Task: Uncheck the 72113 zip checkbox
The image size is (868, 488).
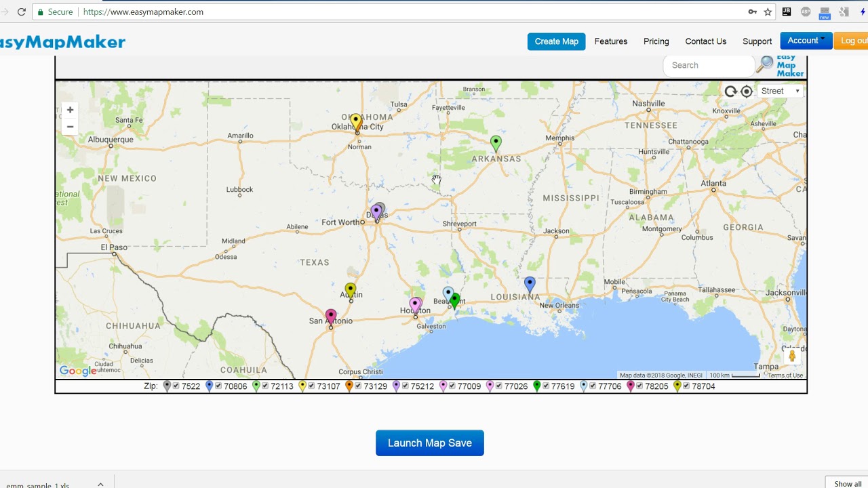Action: point(264,386)
